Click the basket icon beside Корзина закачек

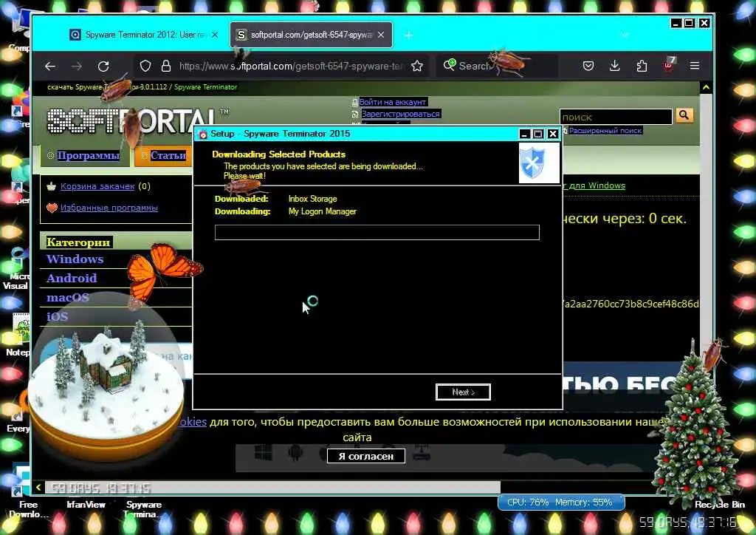(x=52, y=186)
